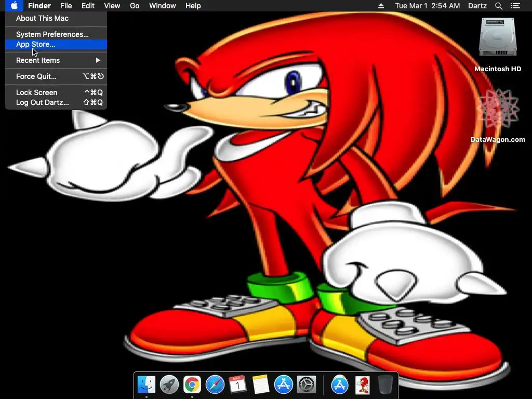Open Notes icon in the Dock
Image resolution: width=532 pixels, height=399 pixels.
click(261, 384)
